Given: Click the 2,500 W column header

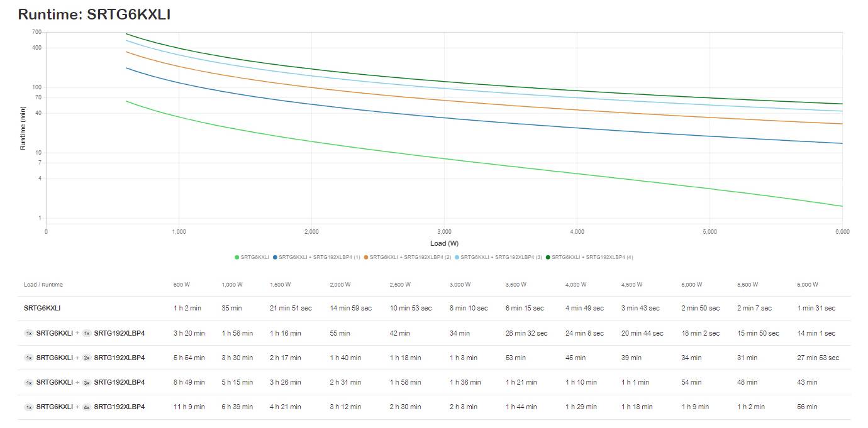Looking at the screenshot, I should click(x=400, y=285).
